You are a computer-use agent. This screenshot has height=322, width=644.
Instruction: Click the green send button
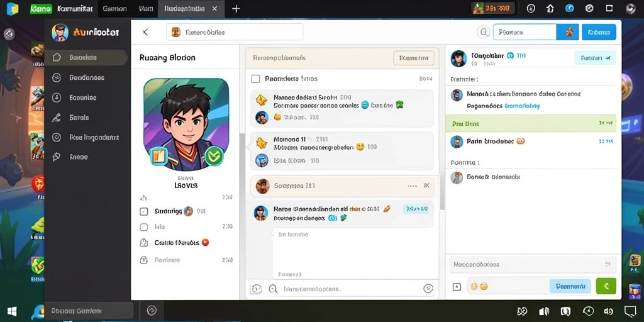(606, 286)
